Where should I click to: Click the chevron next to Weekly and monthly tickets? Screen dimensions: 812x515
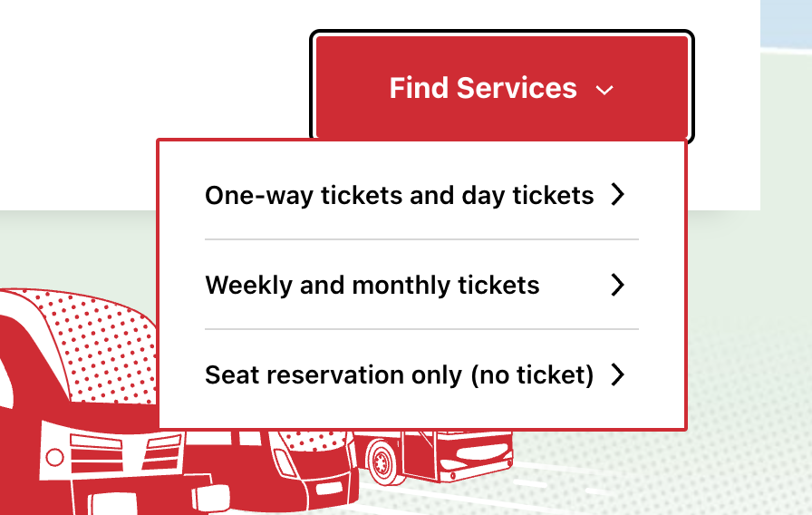pyautogui.click(x=617, y=285)
